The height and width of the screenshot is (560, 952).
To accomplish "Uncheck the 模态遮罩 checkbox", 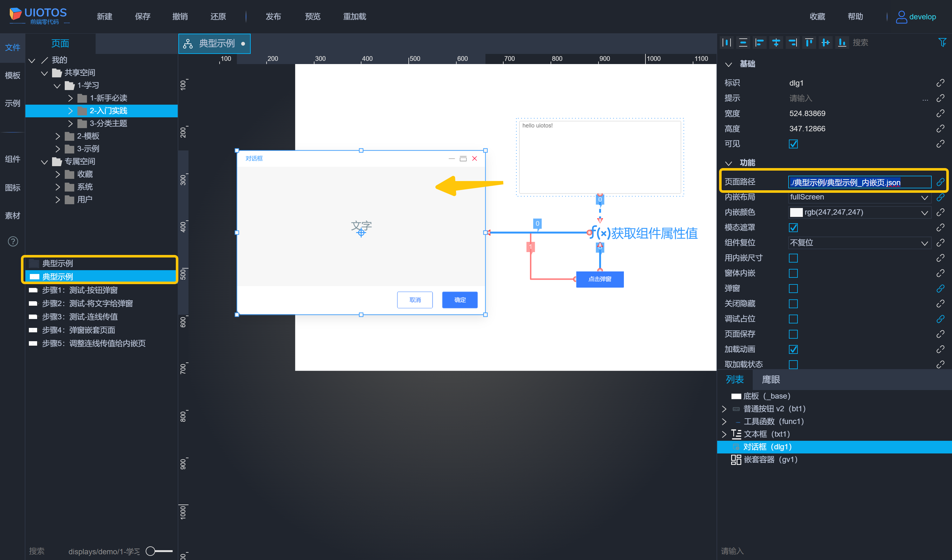I will click(793, 228).
